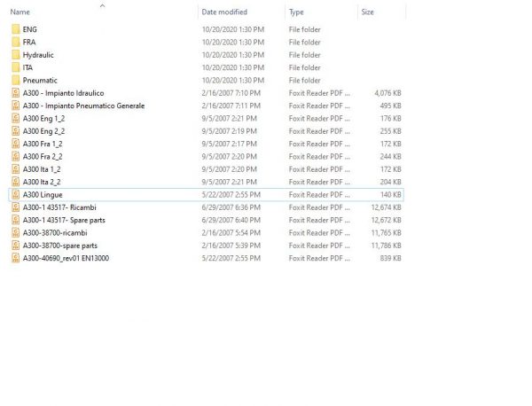This screenshot has width=532, height=406.
Task: Select the Hydraulic folder name
Action: [38, 55]
